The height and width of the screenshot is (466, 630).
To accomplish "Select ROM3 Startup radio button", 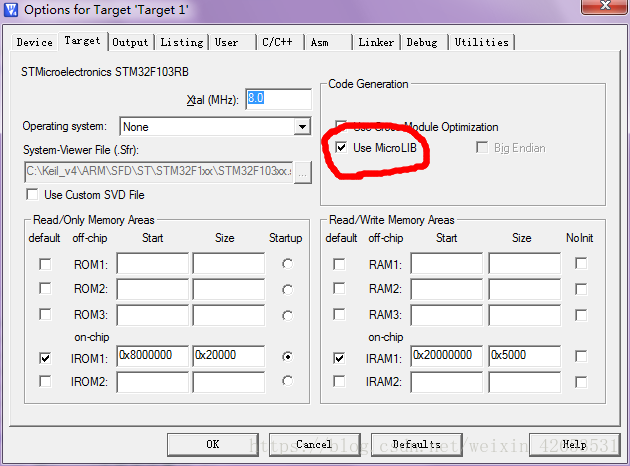I will tap(287, 315).
